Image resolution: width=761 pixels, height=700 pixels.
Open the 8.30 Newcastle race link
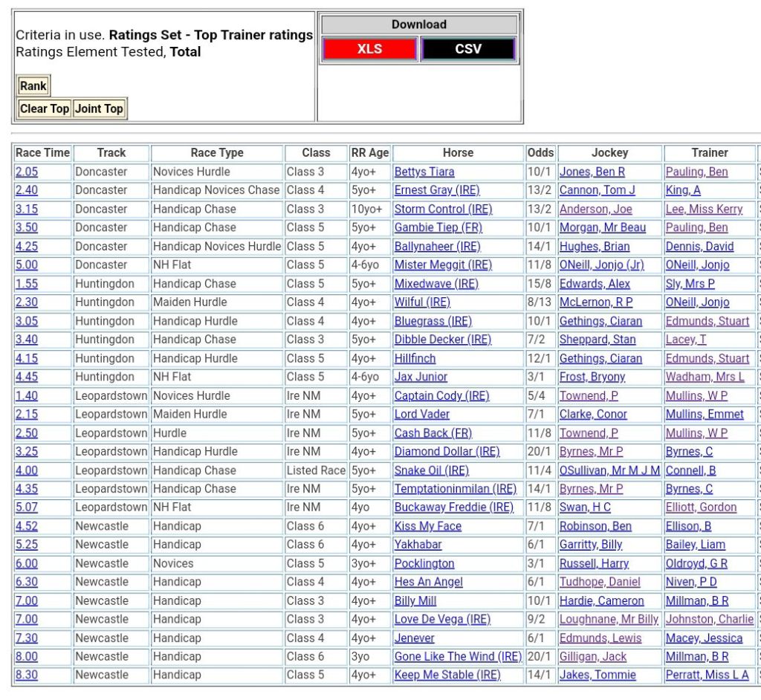coord(26,675)
